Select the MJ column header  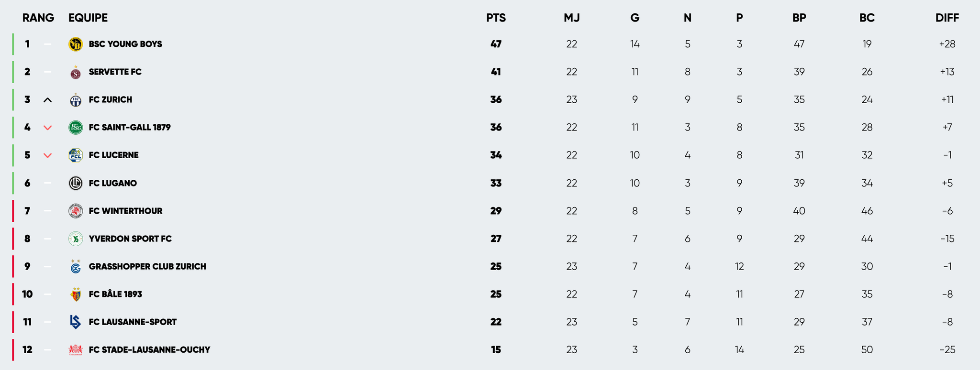pyautogui.click(x=571, y=18)
